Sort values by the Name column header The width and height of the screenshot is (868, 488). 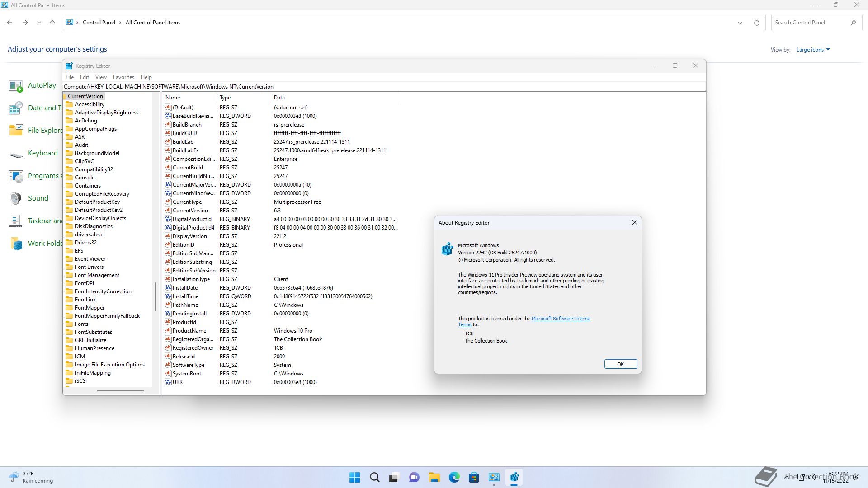tap(189, 98)
